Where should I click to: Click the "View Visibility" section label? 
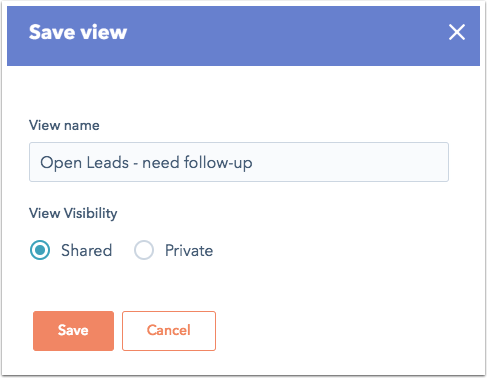(73, 213)
